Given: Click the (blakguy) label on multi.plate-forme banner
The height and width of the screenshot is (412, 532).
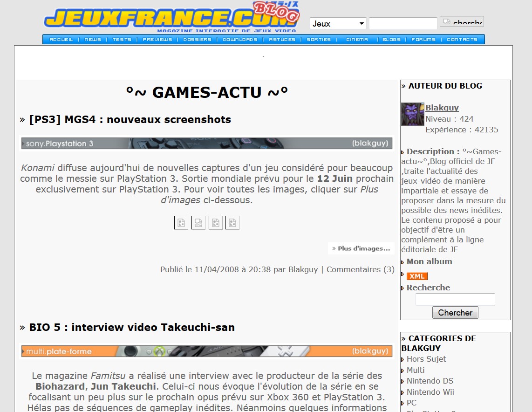Looking at the screenshot, I should point(370,351).
